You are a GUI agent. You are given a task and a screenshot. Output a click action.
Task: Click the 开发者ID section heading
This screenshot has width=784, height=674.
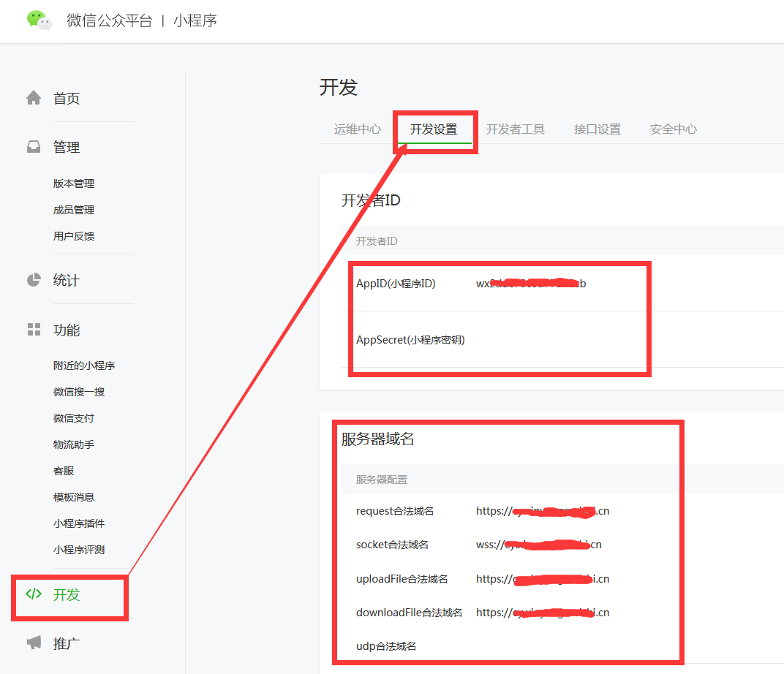371,200
